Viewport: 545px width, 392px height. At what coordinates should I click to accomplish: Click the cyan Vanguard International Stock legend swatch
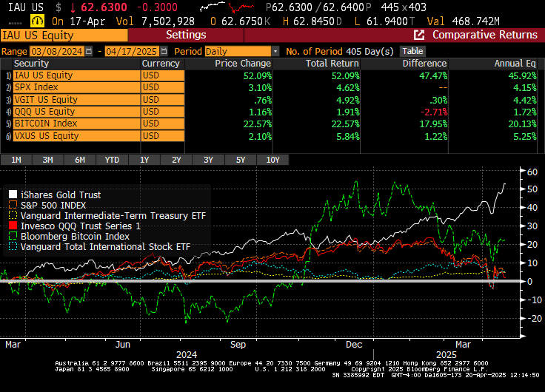pyautogui.click(x=13, y=246)
